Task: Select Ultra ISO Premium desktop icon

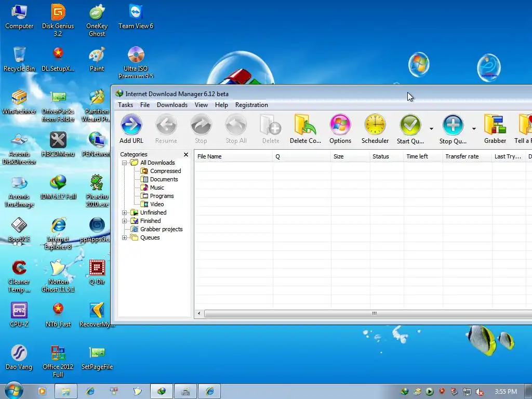Action: tap(136, 62)
